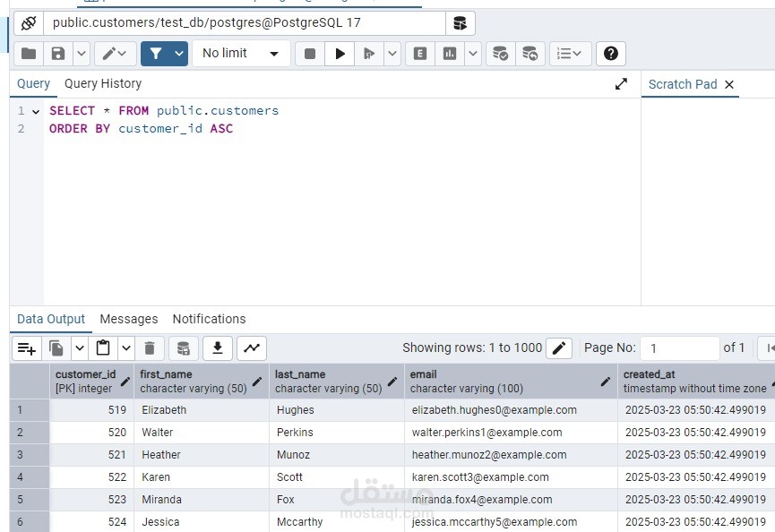Click the Execute script icon
This screenshot has width=775, height=532.
tap(369, 54)
